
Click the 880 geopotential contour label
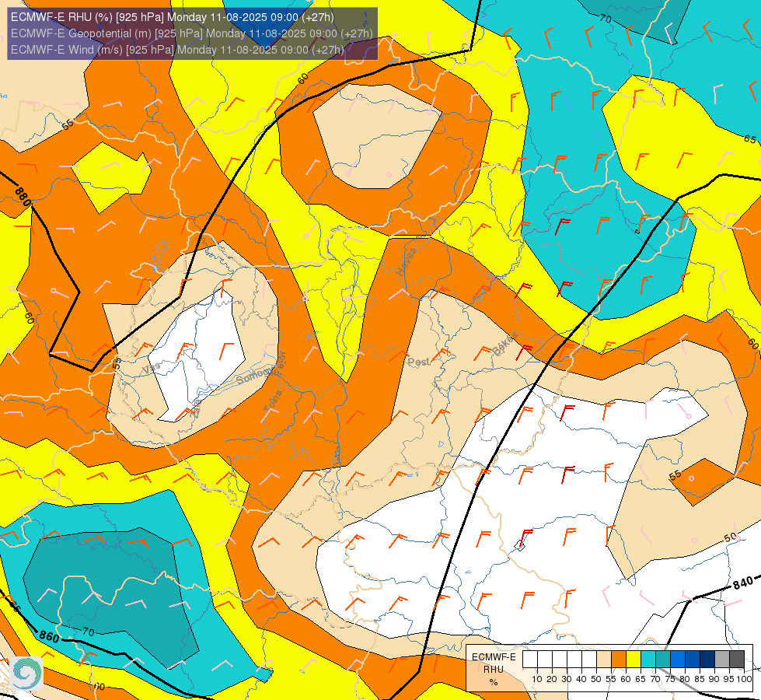tap(23, 196)
